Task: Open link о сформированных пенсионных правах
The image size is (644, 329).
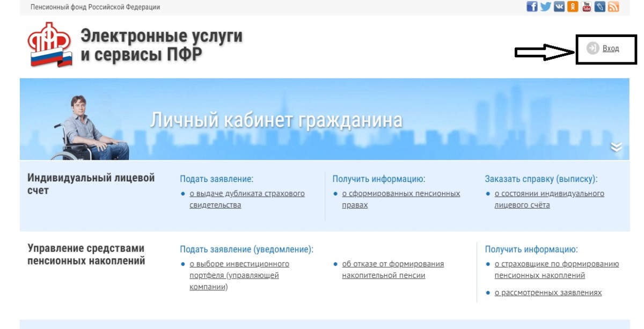Action: click(401, 199)
